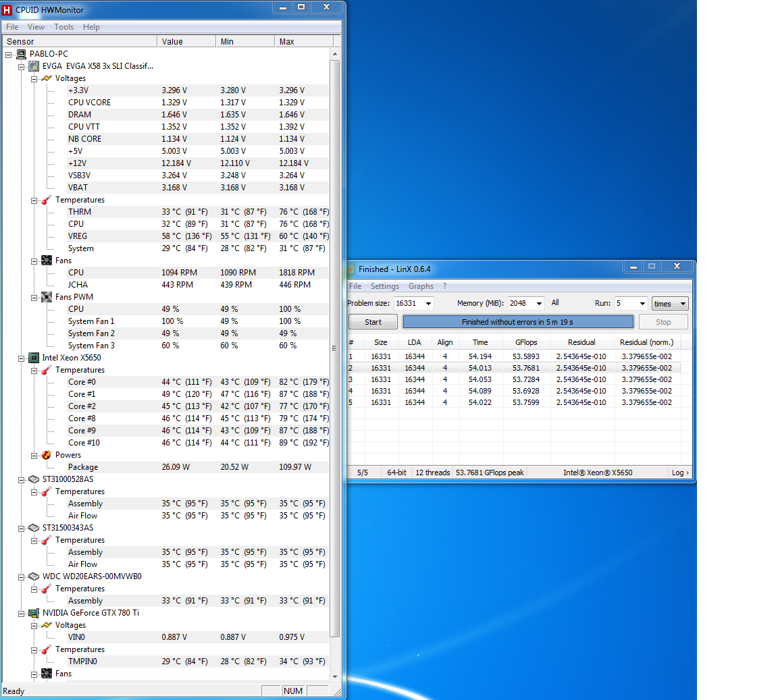Click the Intel Xeon X5650 chip icon
778x700 pixels.
(34, 358)
